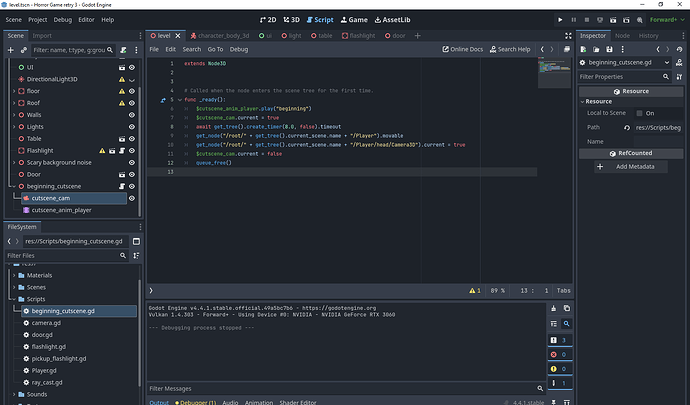This screenshot has width=690, height=405.
Task: Open the flashlight scene tab
Action: 359,36
